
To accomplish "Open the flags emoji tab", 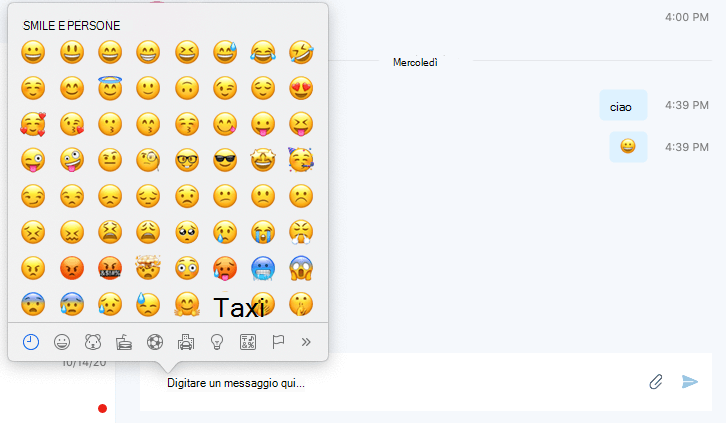I will (278, 342).
